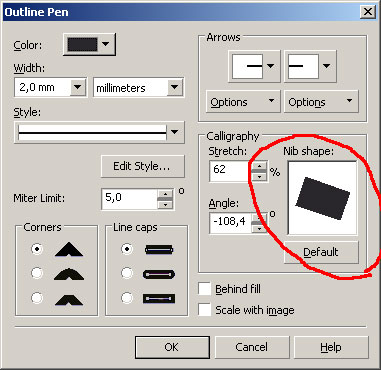
Task: Select the first line caps radio button
Action: [x=127, y=249]
